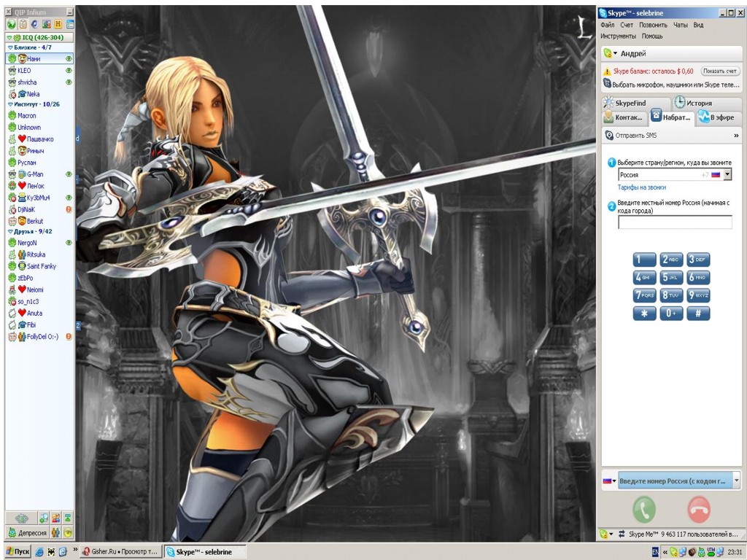747x560 pixels.
Task: Toggle the eye icon next to KLEO
Action: pyautogui.click(x=69, y=71)
